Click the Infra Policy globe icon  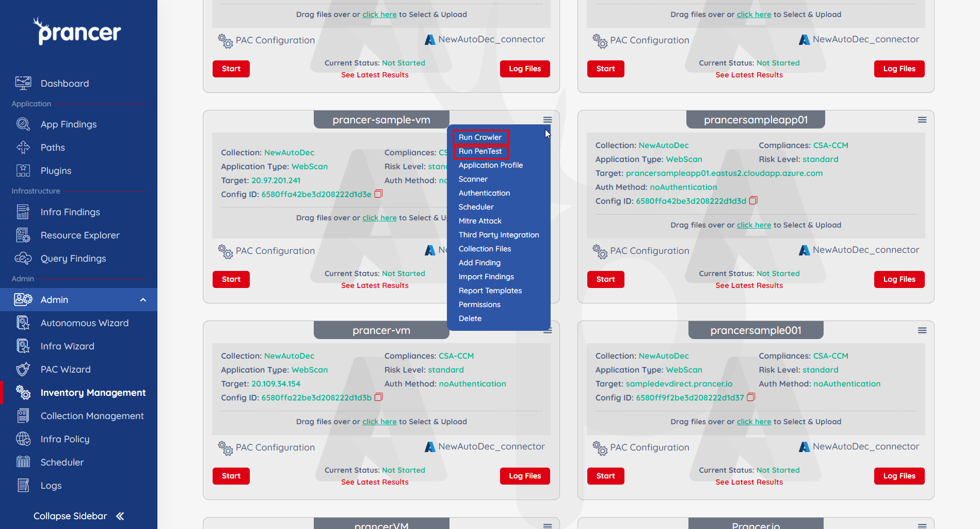(23, 439)
